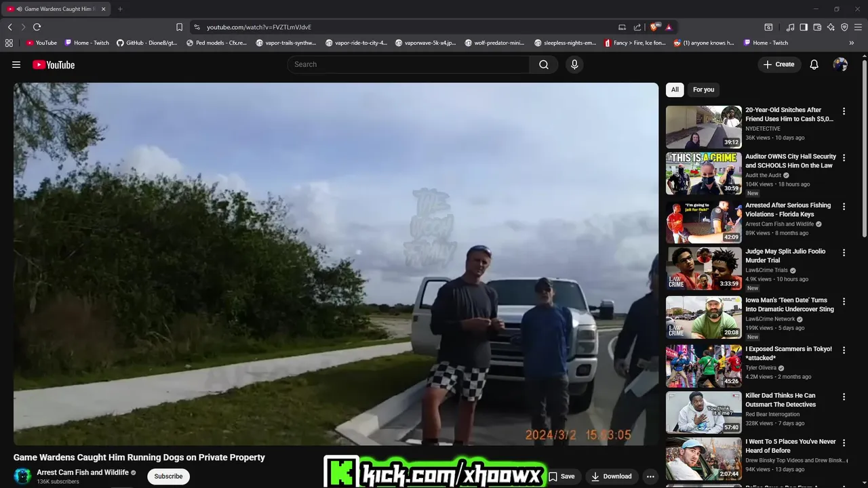The image size is (868, 488).
Task: Click the Subscribe button
Action: [168, 476]
